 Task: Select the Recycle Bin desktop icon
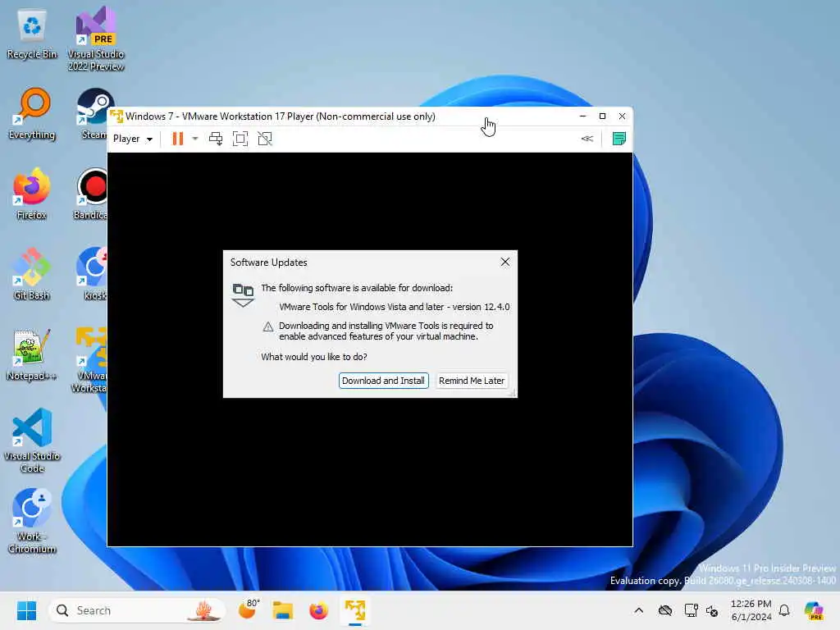click(32, 33)
